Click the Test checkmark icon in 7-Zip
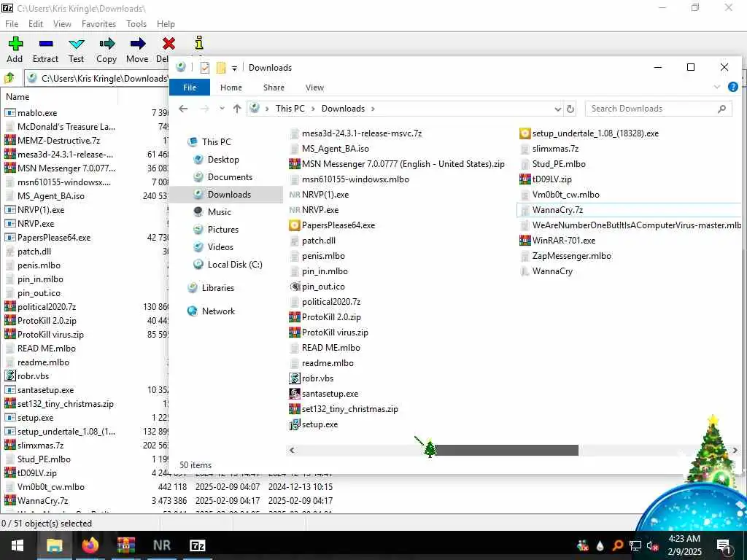 pos(76,44)
